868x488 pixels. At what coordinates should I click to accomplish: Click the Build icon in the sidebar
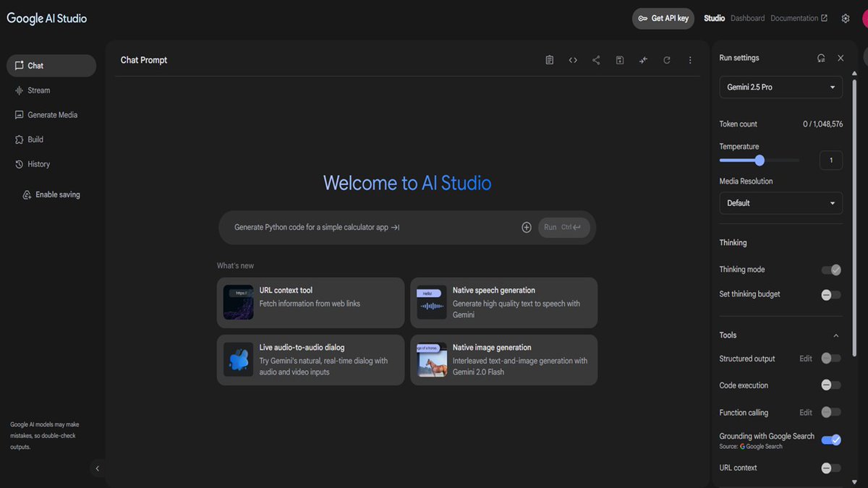pyautogui.click(x=20, y=140)
